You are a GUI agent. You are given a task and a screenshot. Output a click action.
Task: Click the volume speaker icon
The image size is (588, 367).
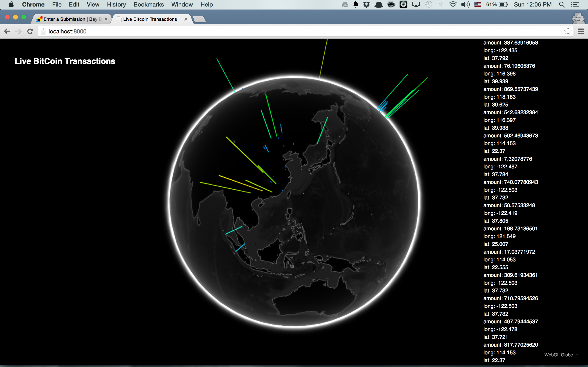(x=465, y=5)
